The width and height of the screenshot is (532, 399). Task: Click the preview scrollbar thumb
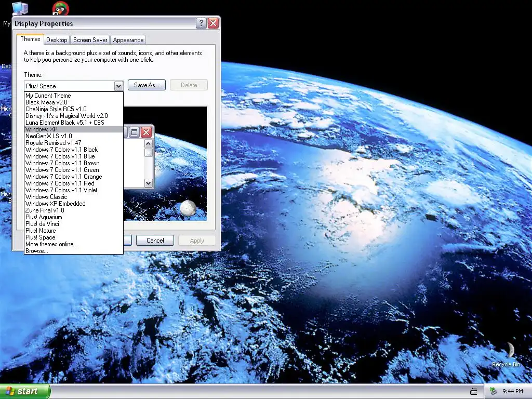pyautogui.click(x=148, y=152)
